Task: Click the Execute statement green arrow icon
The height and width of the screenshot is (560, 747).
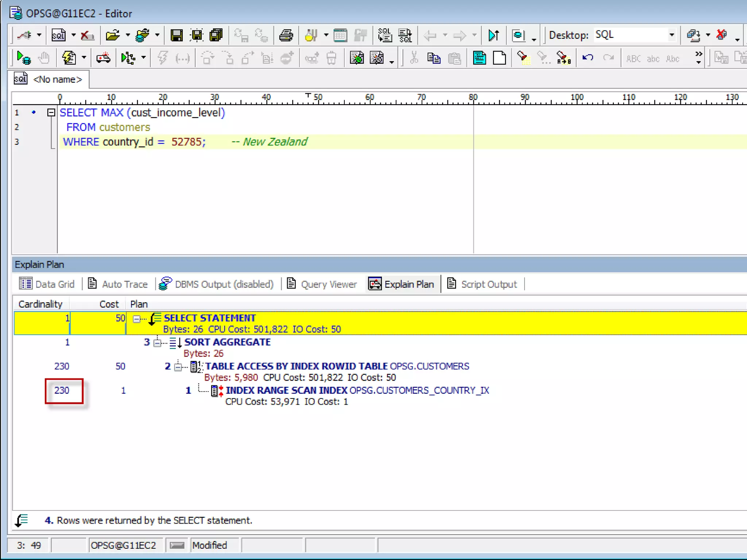Action: pos(24,58)
